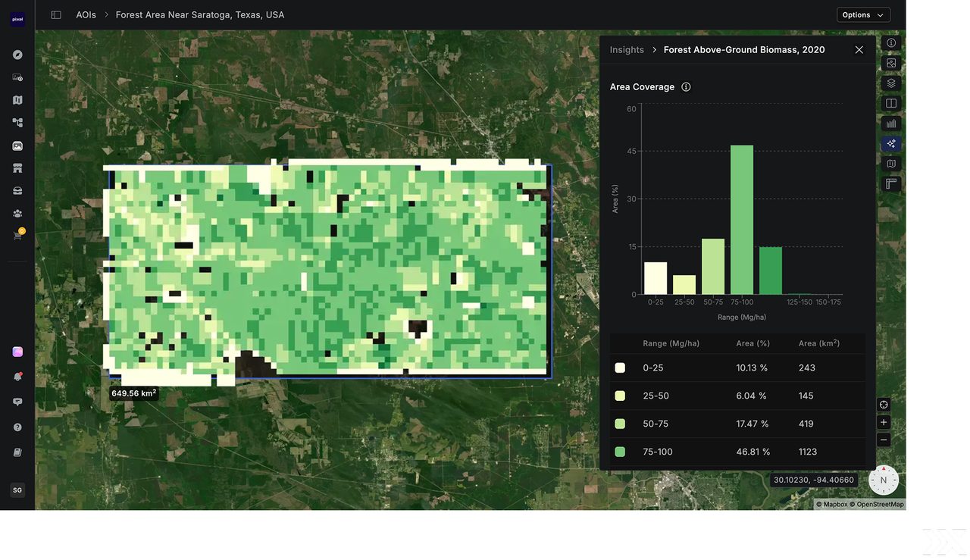The width and height of the screenshot is (970, 560).
Task: Select the 25-50 color swatch in table
Action: coord(620,396)
